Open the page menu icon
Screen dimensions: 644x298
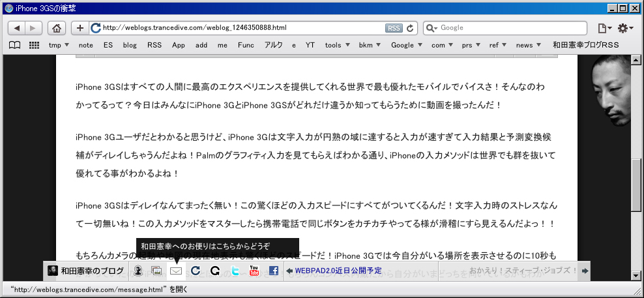604,28
